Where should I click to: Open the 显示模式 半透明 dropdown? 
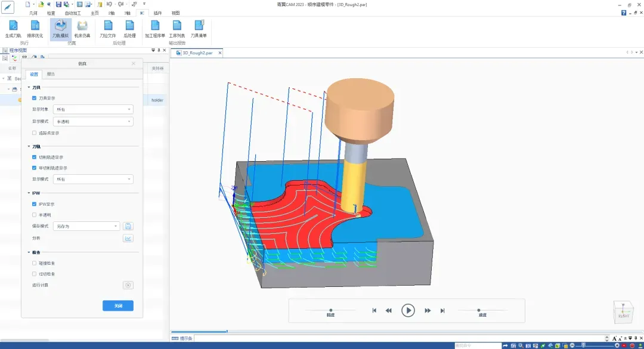pos(93,121)
